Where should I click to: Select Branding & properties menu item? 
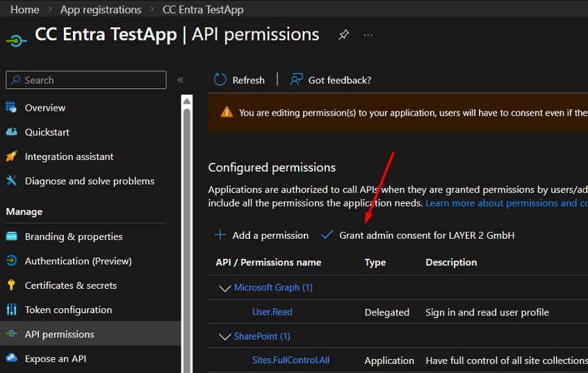pos(73,237)
